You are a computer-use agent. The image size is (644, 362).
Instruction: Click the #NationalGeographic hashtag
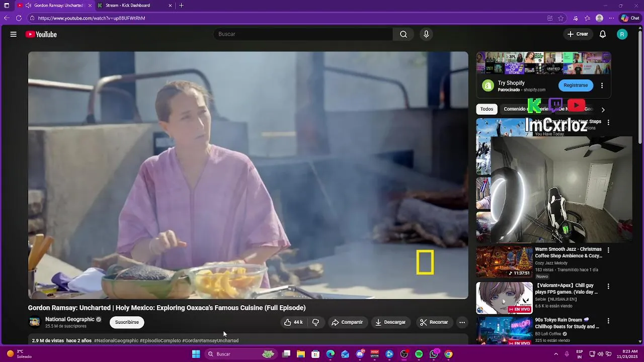click(x=116, y=341)
